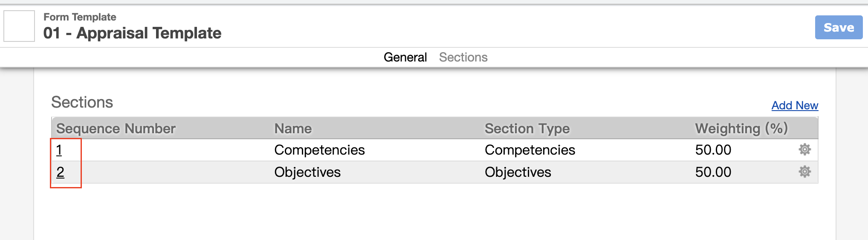Image resolution: width=868 pixels, height=240 pixels.
Task: Select the Competencies section type cell
Action: (x=530, y=150)
